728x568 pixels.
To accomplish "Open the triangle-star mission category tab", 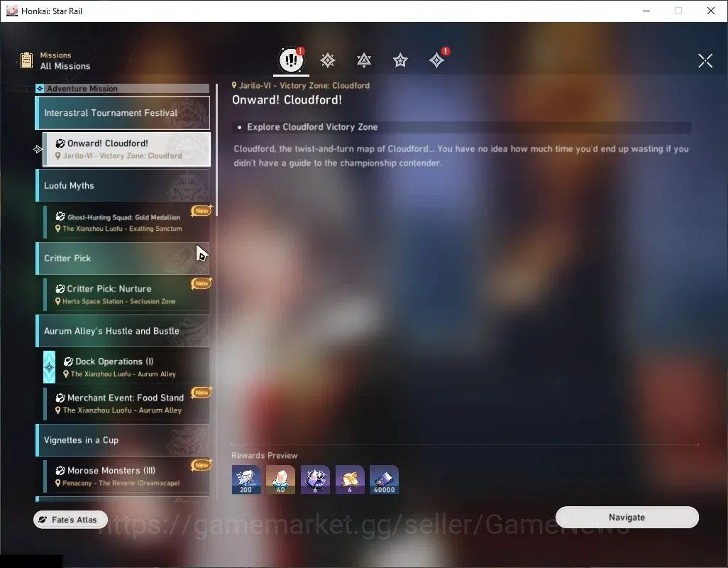I will 364,60.
